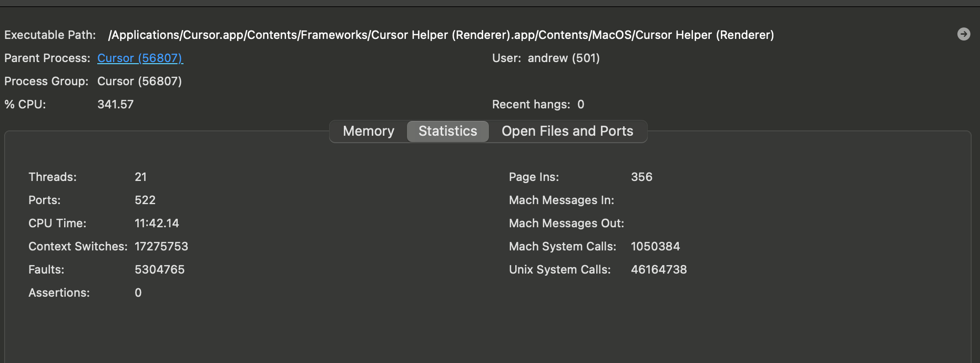Screen dimensions: 980x363
Task: Click the Faults value 5304765
Action: (x=159, y=269)
